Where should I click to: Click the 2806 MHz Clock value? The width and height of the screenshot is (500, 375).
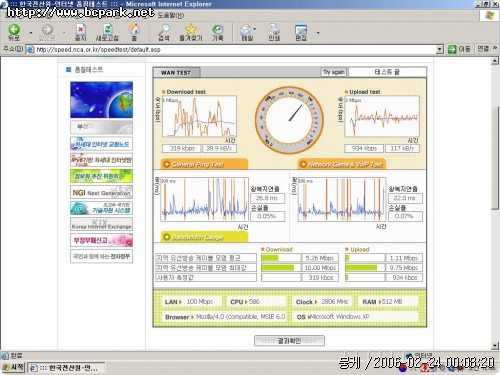[x=334, y=302]
